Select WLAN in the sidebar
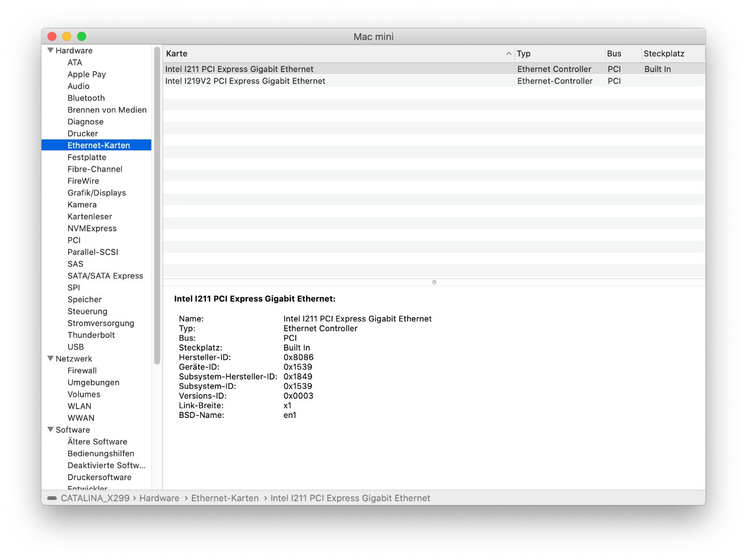 79,406
